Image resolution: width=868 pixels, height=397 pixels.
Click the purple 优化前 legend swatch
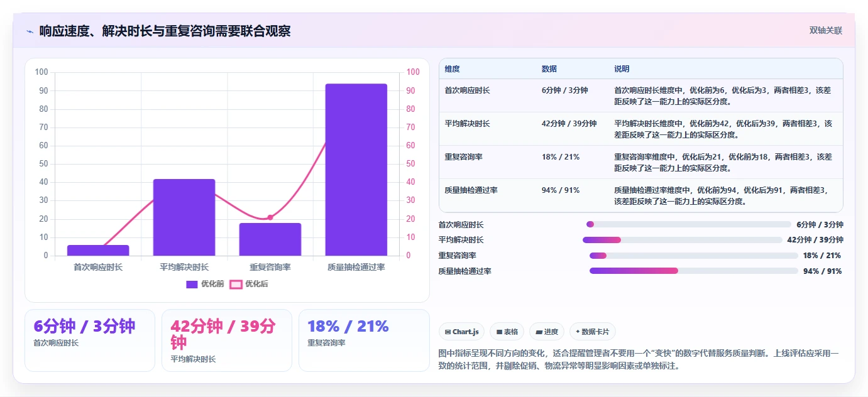(x=192, y=284)
